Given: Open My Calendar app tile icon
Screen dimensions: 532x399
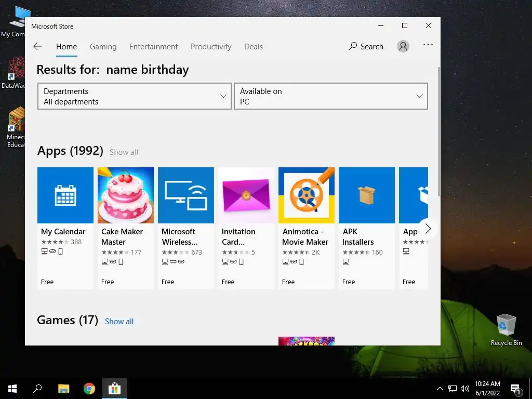Looking at the screenshot, I should (65, 195).
